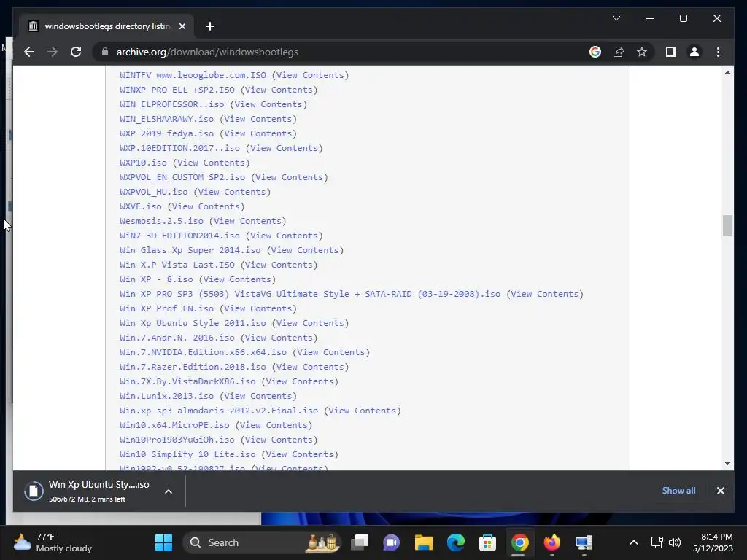
Task: Download Win10_Simplify_10_Lite.iso
Action: pyautogui.click(x=187, y=454)
